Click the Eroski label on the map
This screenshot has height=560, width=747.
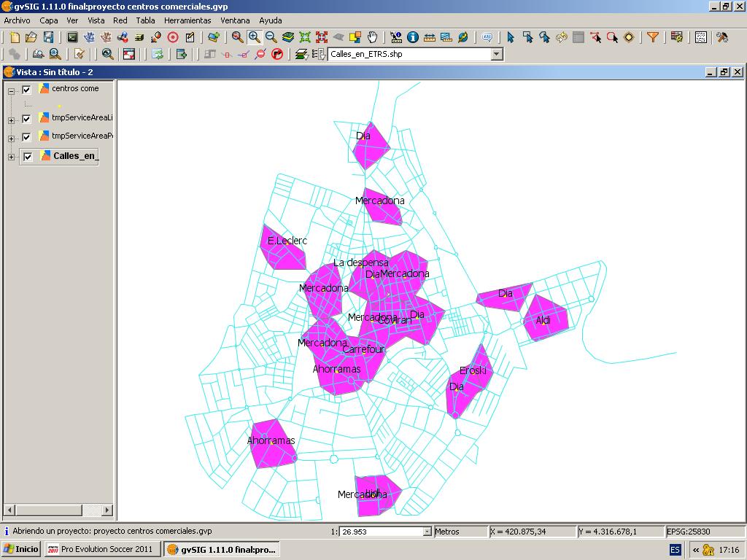point(473,370)
